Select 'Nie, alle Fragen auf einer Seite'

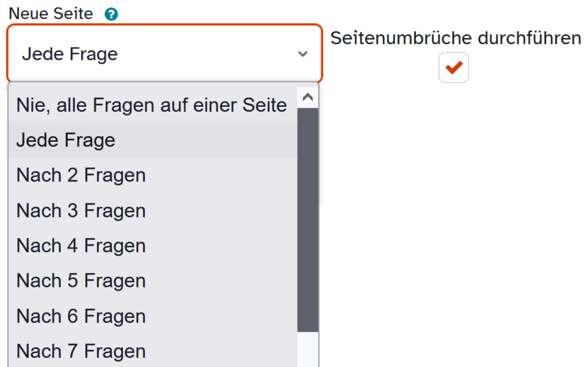(x=153, y=105)
